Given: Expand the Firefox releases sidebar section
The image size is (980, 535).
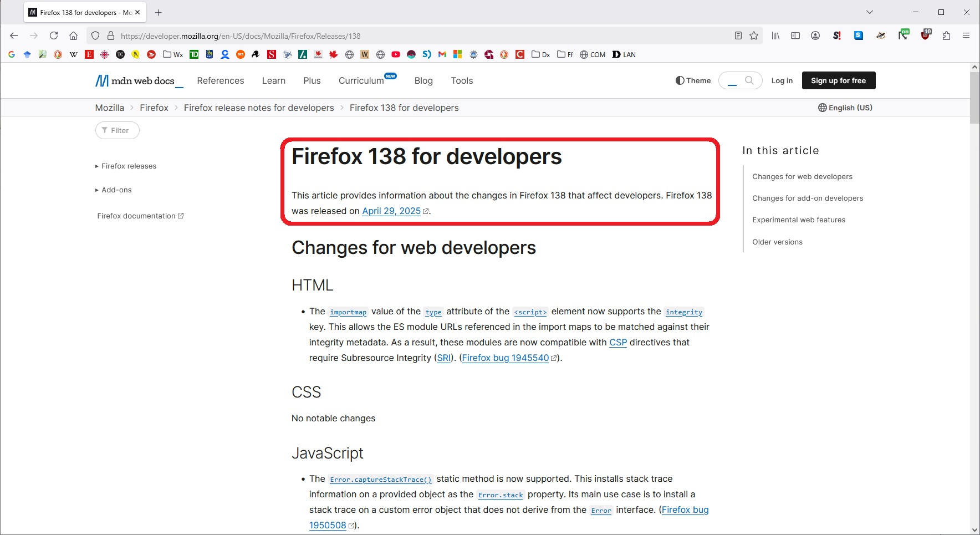Looking at the screenshot, I should tap(129, 166).
